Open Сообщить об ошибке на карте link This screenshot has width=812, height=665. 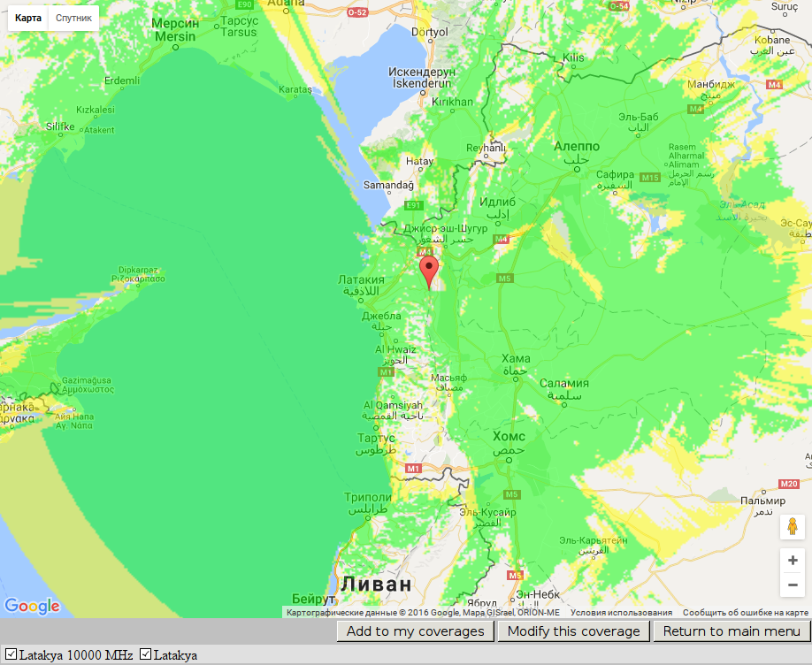click(745, 612)
